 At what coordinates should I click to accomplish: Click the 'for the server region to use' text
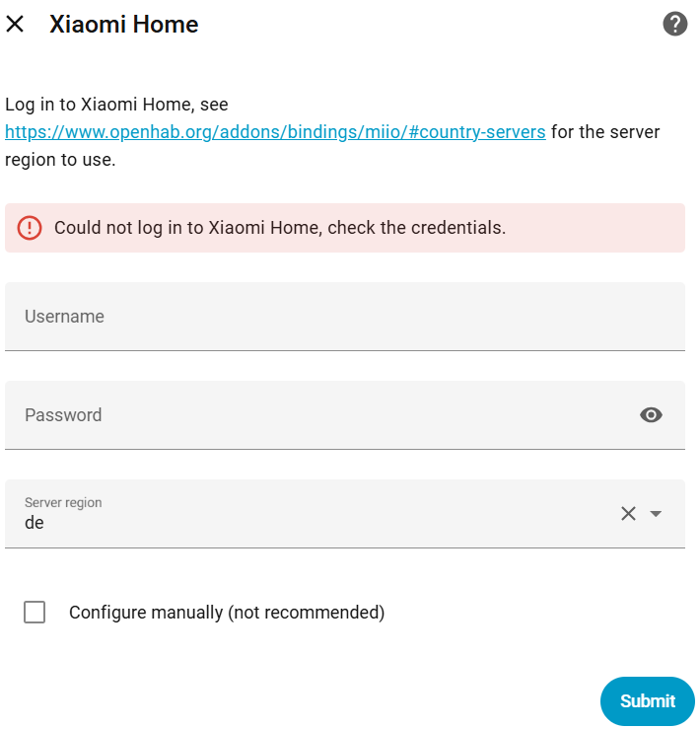[604, 132]
